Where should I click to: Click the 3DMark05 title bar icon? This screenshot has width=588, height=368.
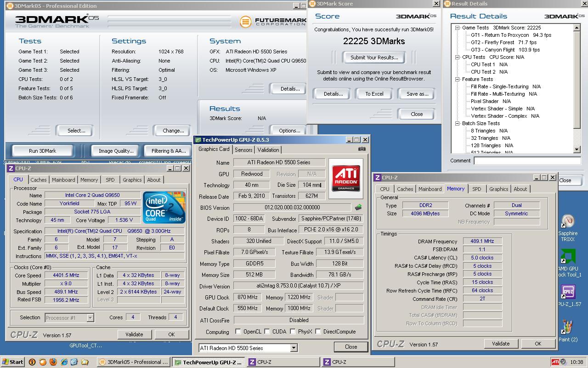coord(10,6)
